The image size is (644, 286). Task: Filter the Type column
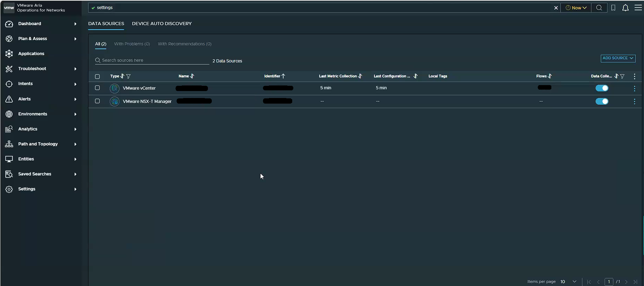[x=129, y=76]
